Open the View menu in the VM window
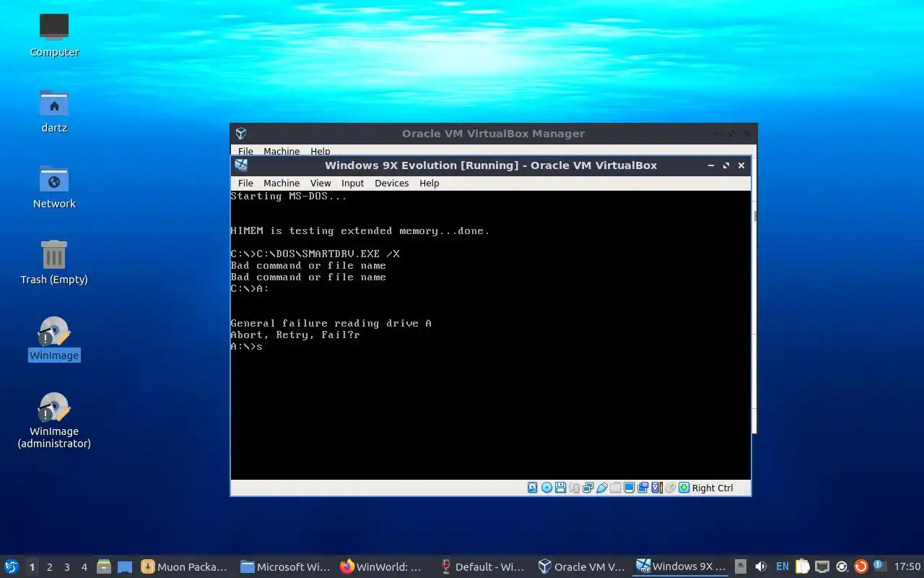Image resolution: width=924 pixels, height=578 pixels. pyautogui.click(x=321, y=184)
